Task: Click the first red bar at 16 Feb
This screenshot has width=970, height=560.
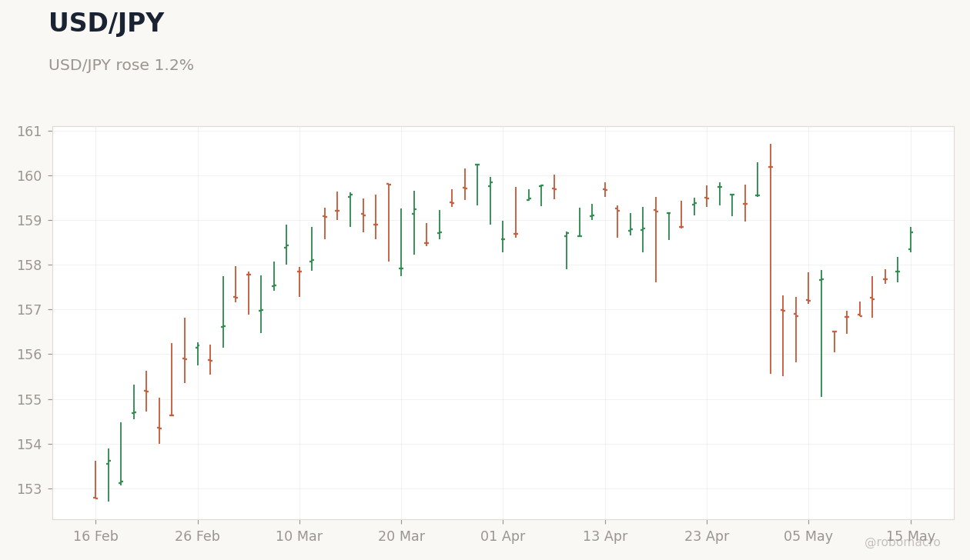Action: click(x=95, y=480)
